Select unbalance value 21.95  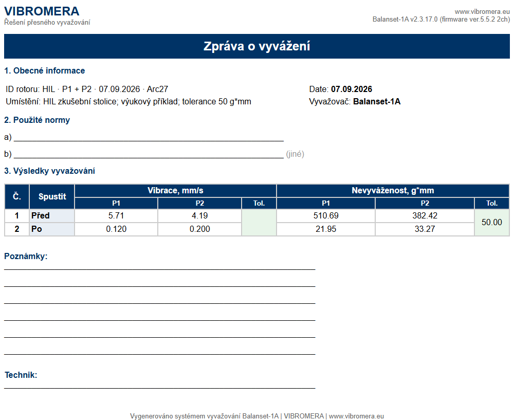click(326, 229)
